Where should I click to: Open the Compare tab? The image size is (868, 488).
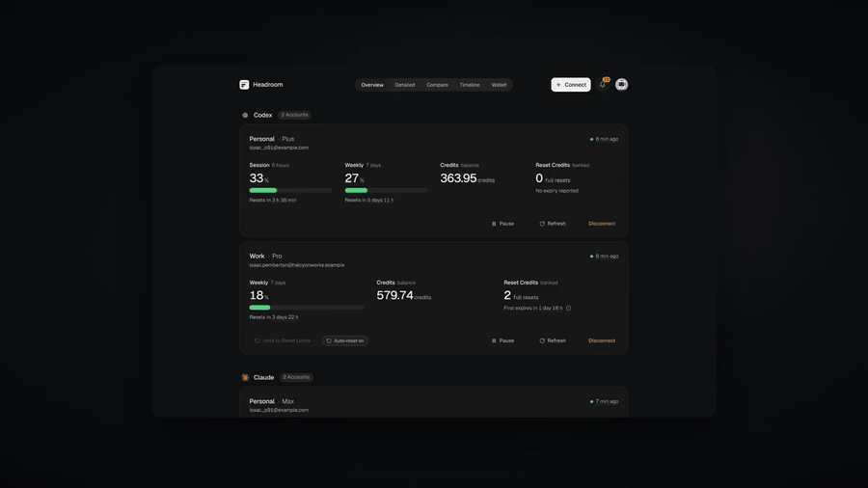pyautogui.click(x=437, y=85)
